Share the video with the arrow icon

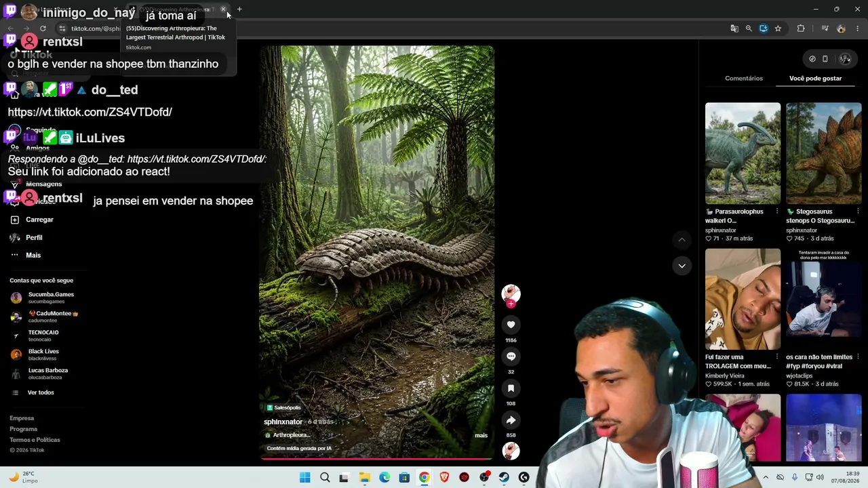(x=511, y=420)
